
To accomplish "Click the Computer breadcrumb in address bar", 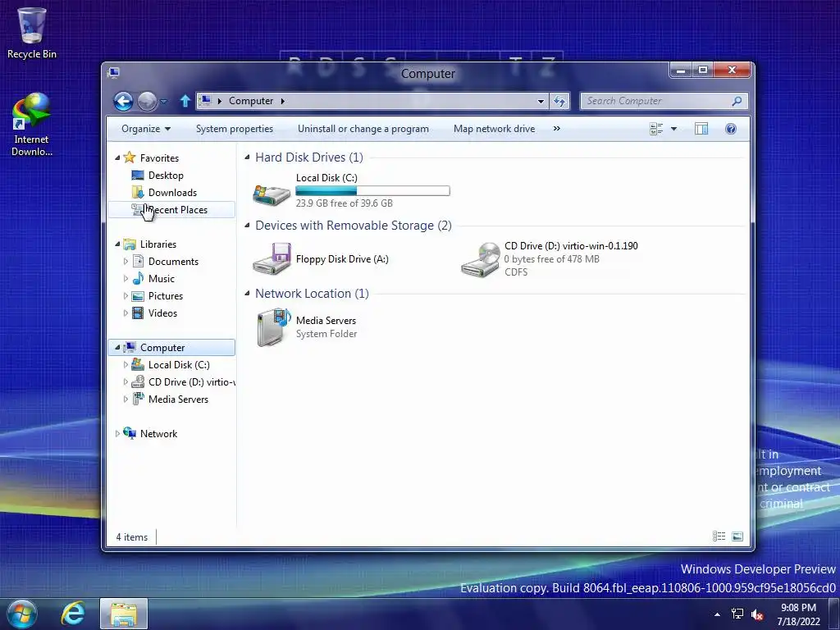I will point(251,101).
